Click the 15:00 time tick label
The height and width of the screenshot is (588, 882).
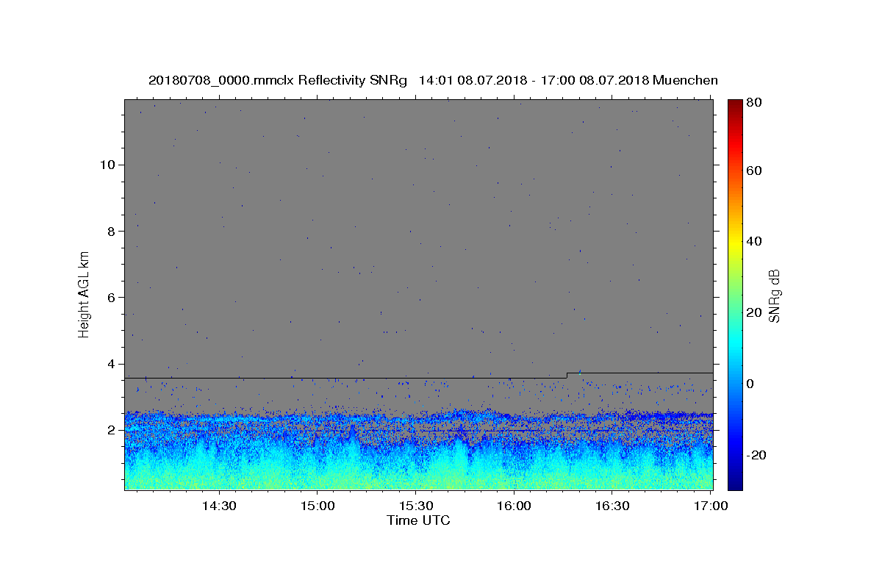point(318,506)
